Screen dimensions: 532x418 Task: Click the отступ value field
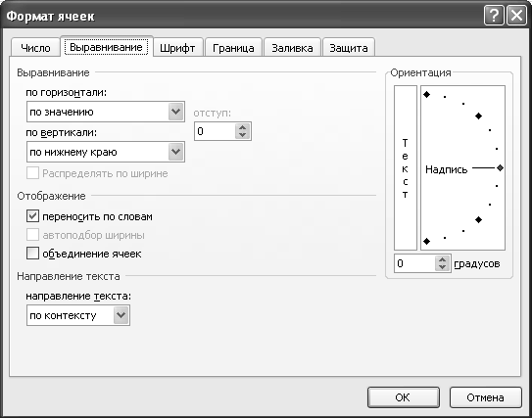pyautogui.click(x=215, y=131)
